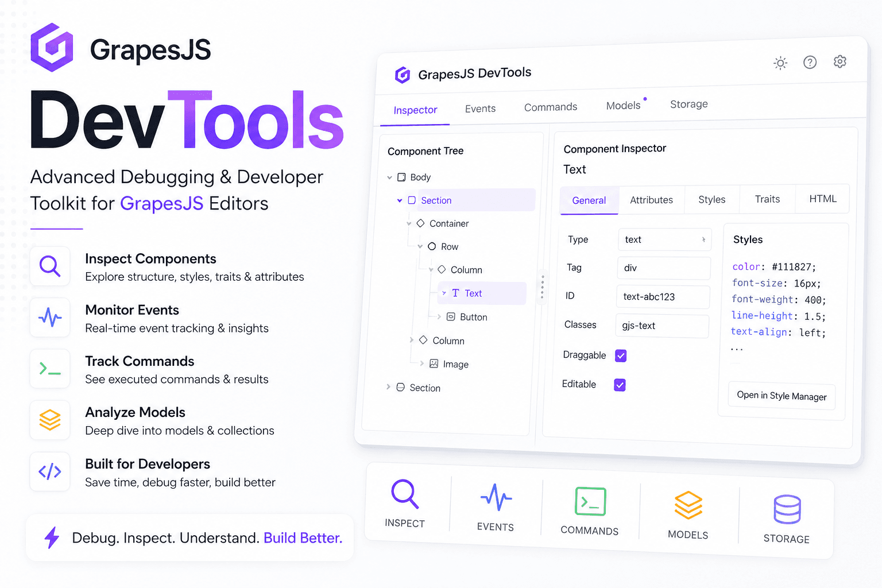Click the Models layers icon in bottom bar
This screenshot has width=882, height=588.
[x=688, y=505]
